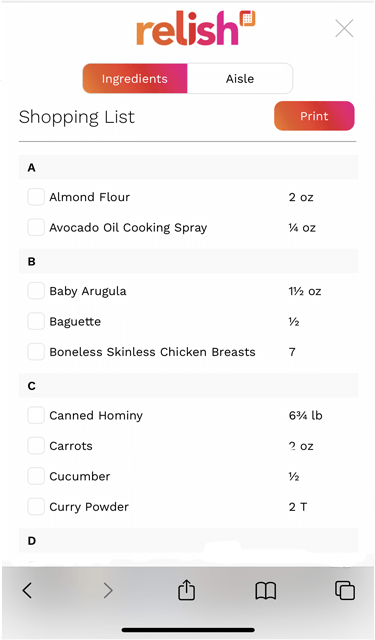Select the Boneless Skinless Chicken Breasts checkbox
The height and width of the screenshot is (640, 375).
click(x=36, y=351)
